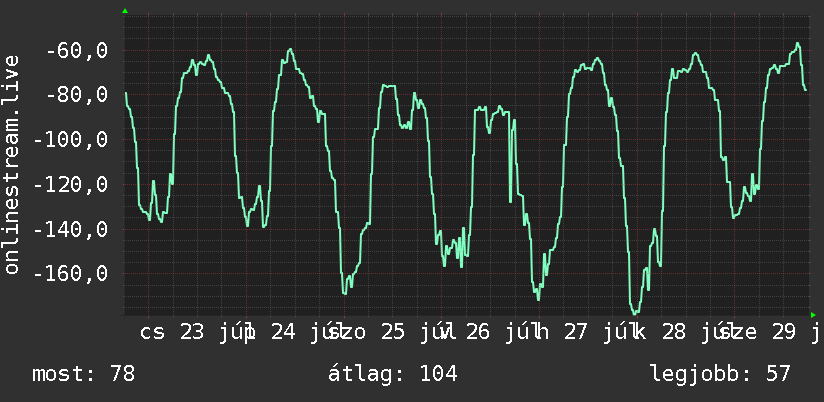Click the 'cs 23' date label
This screenshot has width=824, height=402.
pyautogui.click(x=172, y=332)
